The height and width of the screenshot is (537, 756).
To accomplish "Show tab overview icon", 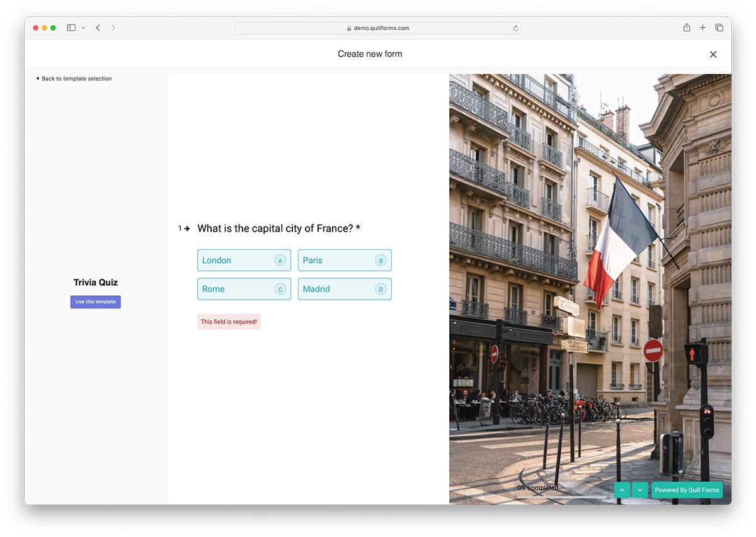I will coord(719,28).
